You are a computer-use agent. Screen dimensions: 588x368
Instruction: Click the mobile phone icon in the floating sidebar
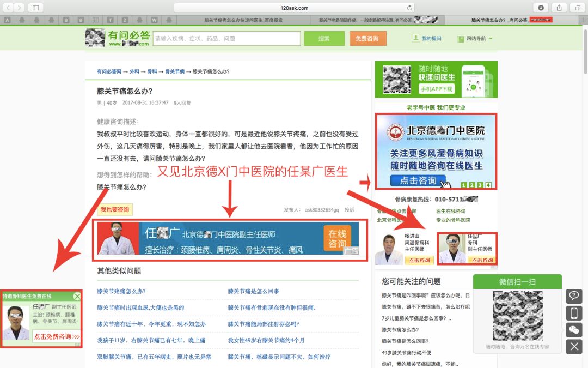click(574, 313)
